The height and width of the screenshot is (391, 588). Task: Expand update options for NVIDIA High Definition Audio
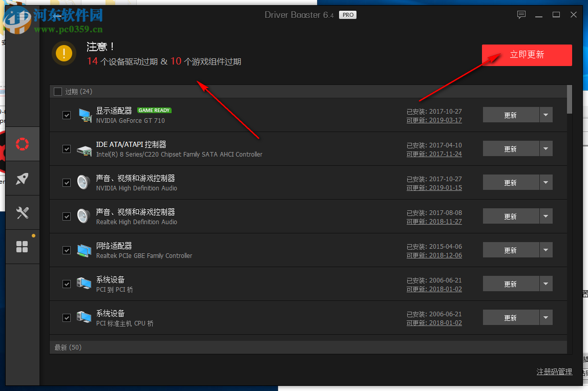(546, 182)
